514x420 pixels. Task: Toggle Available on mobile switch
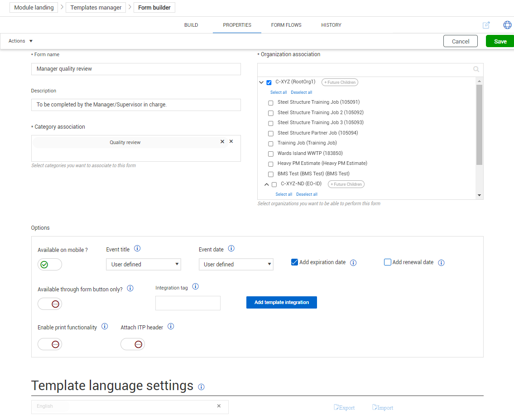click(50, 265)
